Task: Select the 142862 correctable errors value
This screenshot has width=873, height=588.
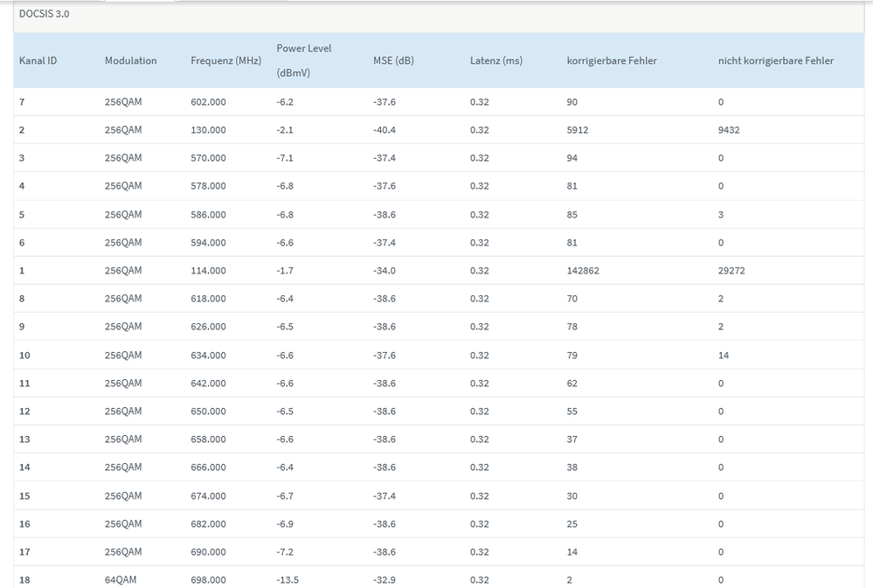Action: pos(583,271)
